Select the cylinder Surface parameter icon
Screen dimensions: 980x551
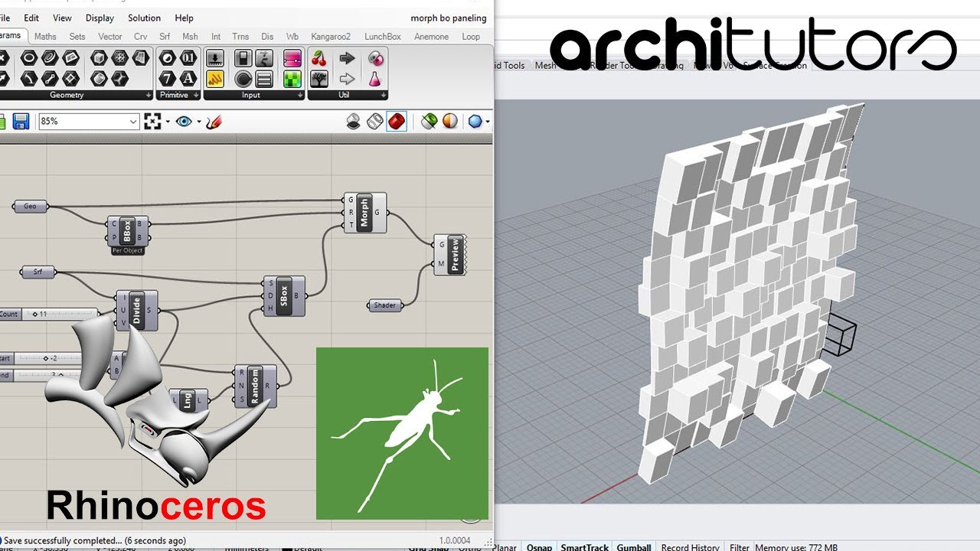click(99, 79)
